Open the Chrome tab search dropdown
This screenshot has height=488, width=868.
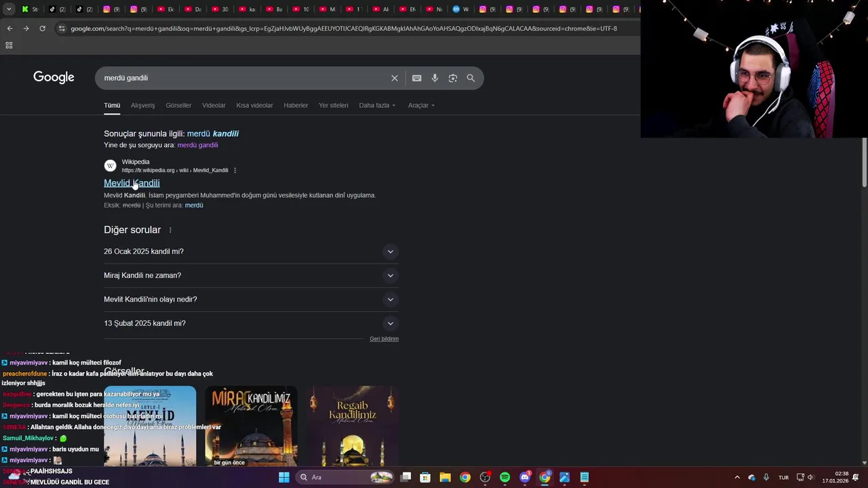click(9, 9)
